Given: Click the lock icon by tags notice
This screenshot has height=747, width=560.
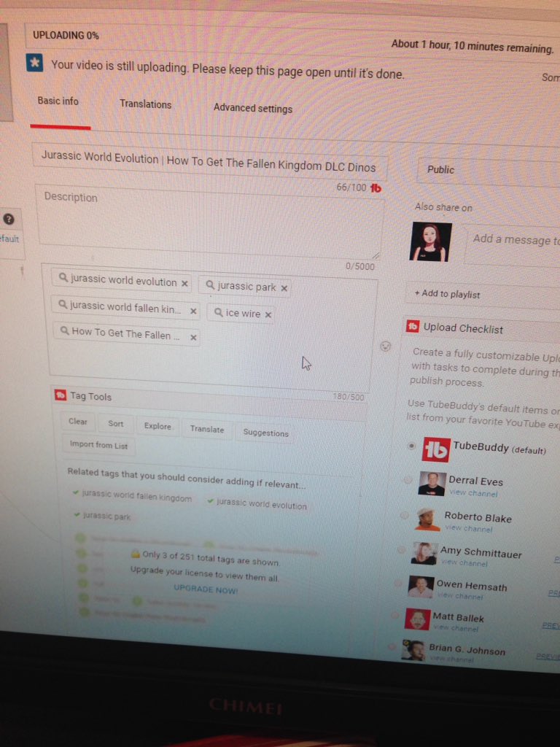Looking at the screenshot, I should point(135,554).
